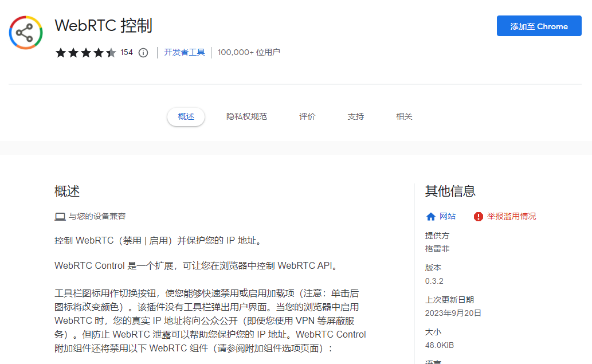
Task: Click the home icon beside 网站
Action: [431, 216]
